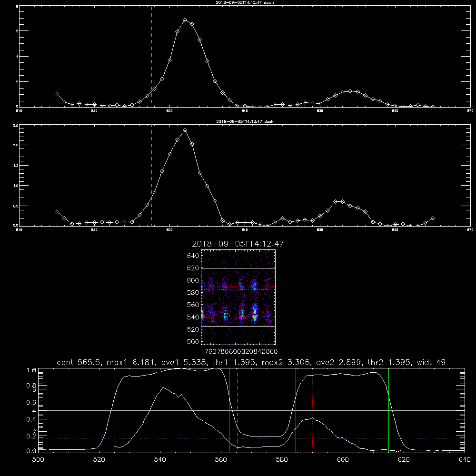Click y-axis label '540' of the spectral image
The height and width of the screenshot is (476, 476).
tap(193, 317)
